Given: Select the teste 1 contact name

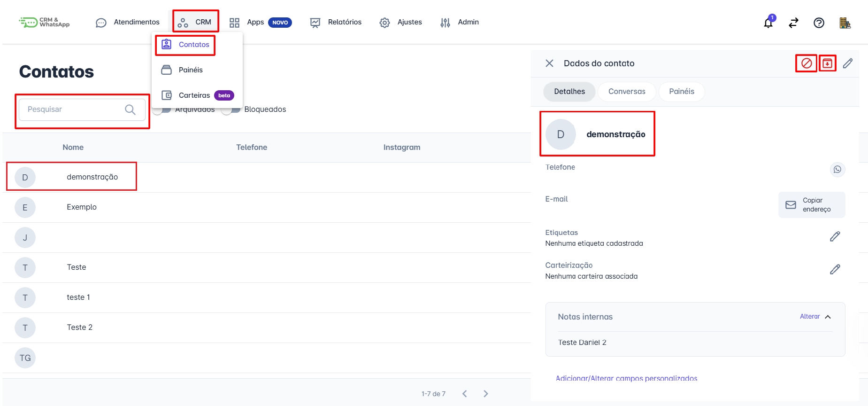Looking at the screenshot, I should coord(78,297).
